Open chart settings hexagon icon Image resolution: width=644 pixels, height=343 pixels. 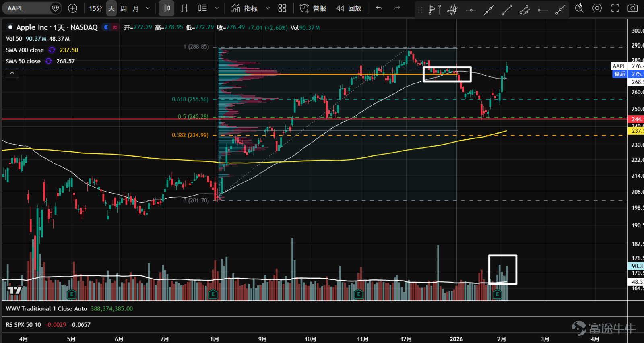pos(597,8)
